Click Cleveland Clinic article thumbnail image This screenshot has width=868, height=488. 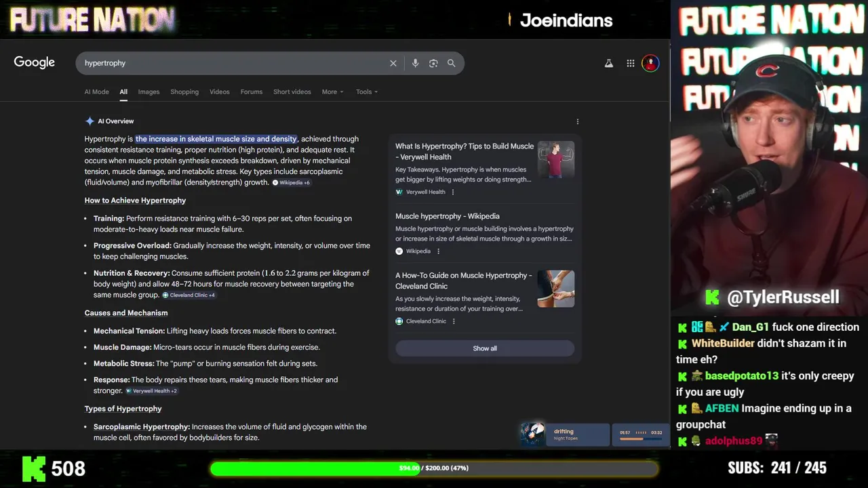click(x=556, y=289)
